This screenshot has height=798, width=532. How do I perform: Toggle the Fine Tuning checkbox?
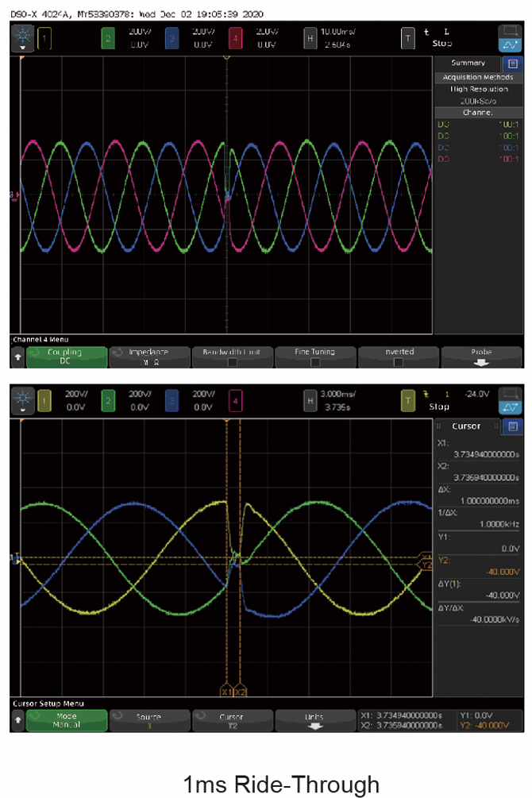click(315, 362)
